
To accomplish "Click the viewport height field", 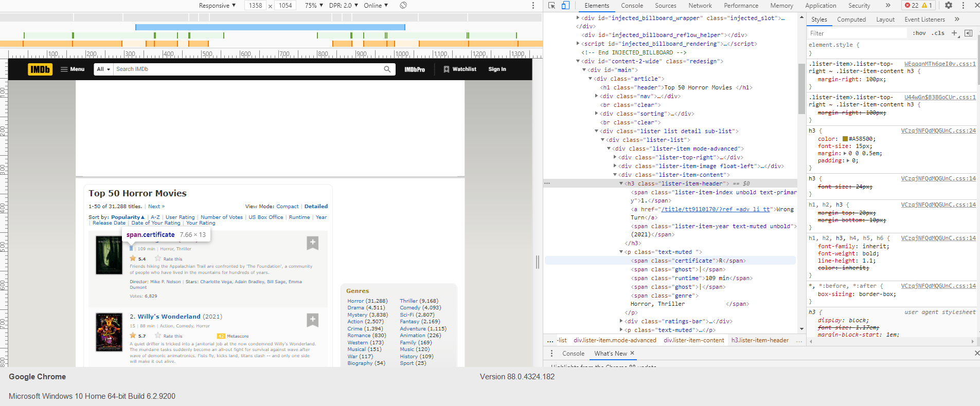I will pos(285,6).
